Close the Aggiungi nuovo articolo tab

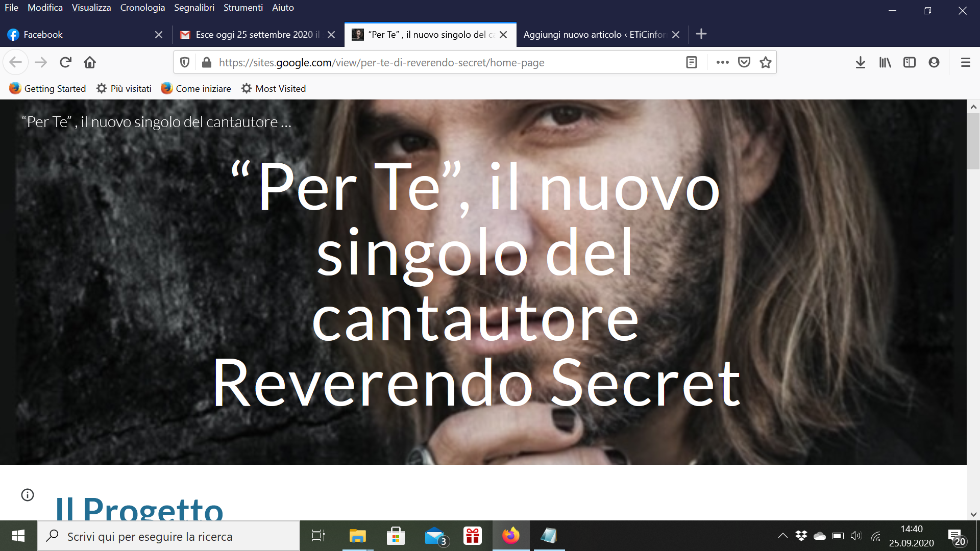click(x=676, y=35)
